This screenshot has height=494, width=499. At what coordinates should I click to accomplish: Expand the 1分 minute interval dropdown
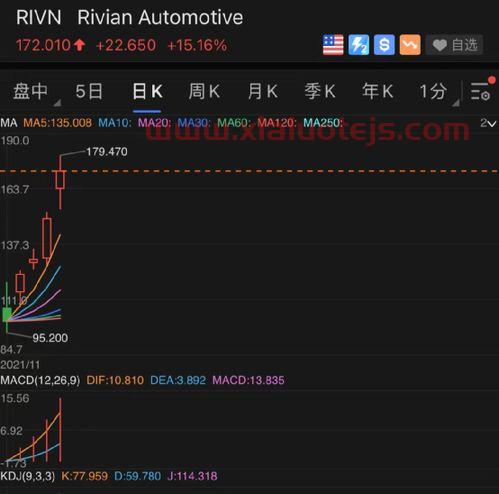click(x=455, y=103)
